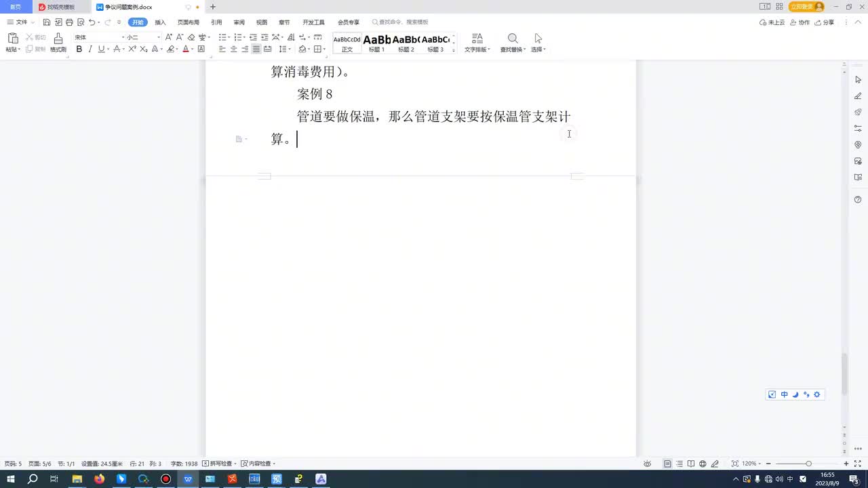Click the red record icon in taskbar
This screenshot has width=868, height=488.
[x=165, y=479]
